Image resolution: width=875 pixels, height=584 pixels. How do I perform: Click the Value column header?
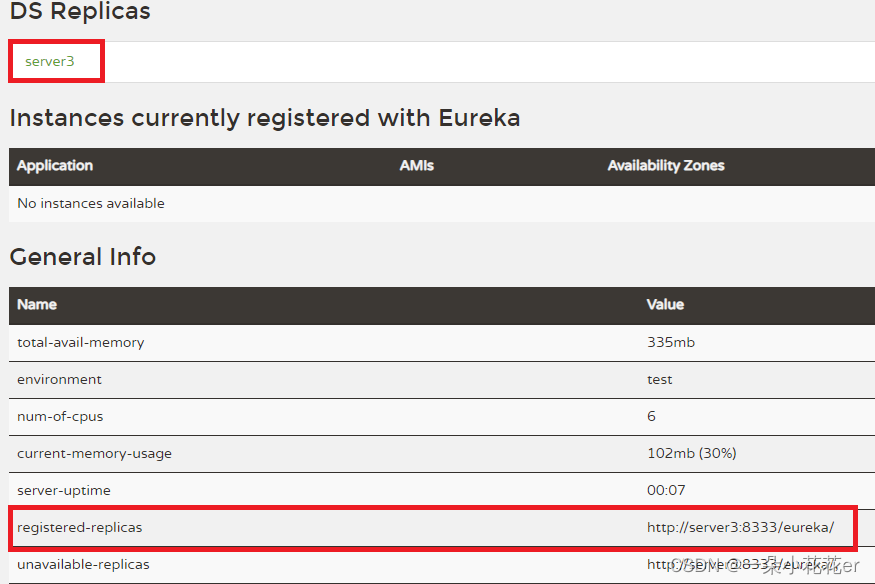click(x=665, y=305)
